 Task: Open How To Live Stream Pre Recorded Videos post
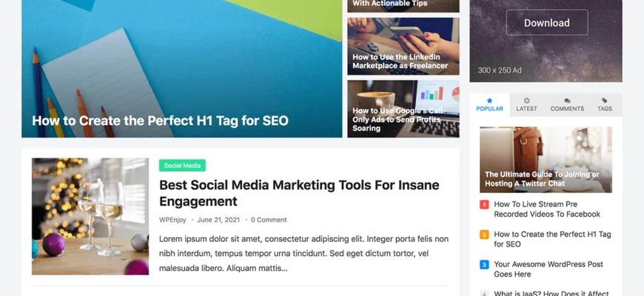547,209
